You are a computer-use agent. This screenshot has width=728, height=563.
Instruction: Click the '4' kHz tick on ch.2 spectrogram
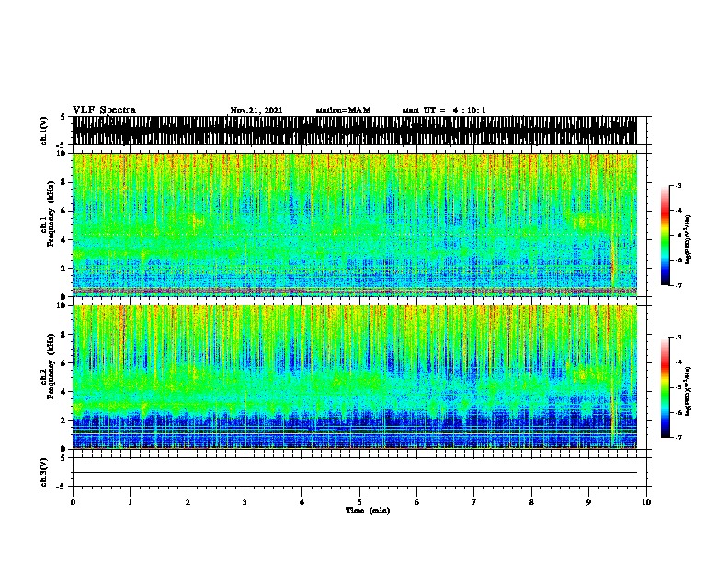point(64,392)
